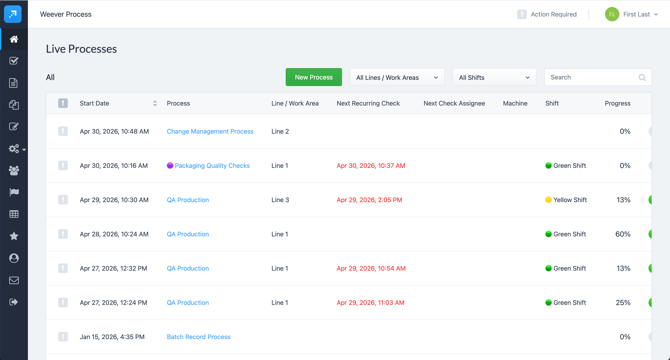Click the Process column header

point(178,103)
